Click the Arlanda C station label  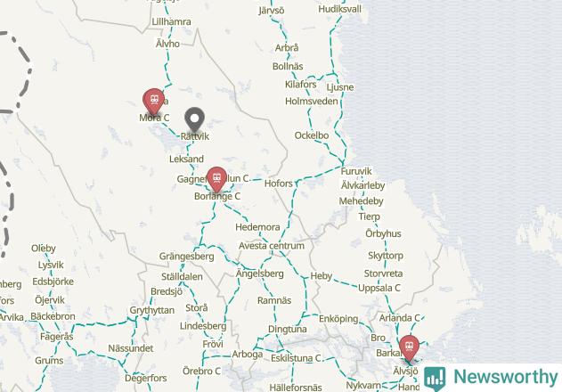[399, 318]
